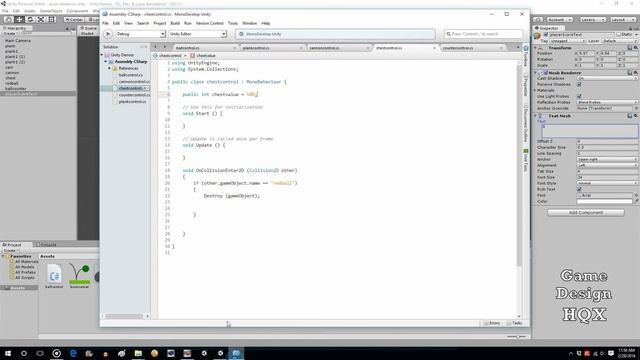Open Transform component help book icon
The height and width of the screenshot is (360, 640).
[629, 48]
